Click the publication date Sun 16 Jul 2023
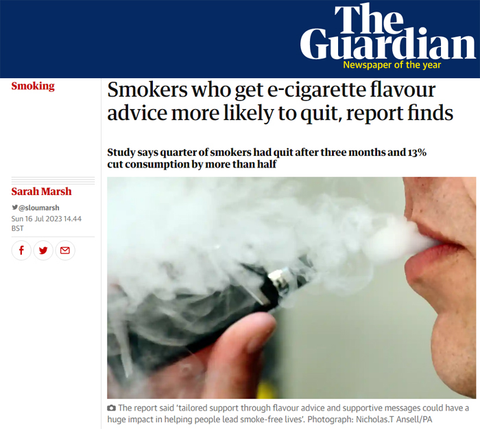This screenshot has height=429, width=480. click(37, 219)
